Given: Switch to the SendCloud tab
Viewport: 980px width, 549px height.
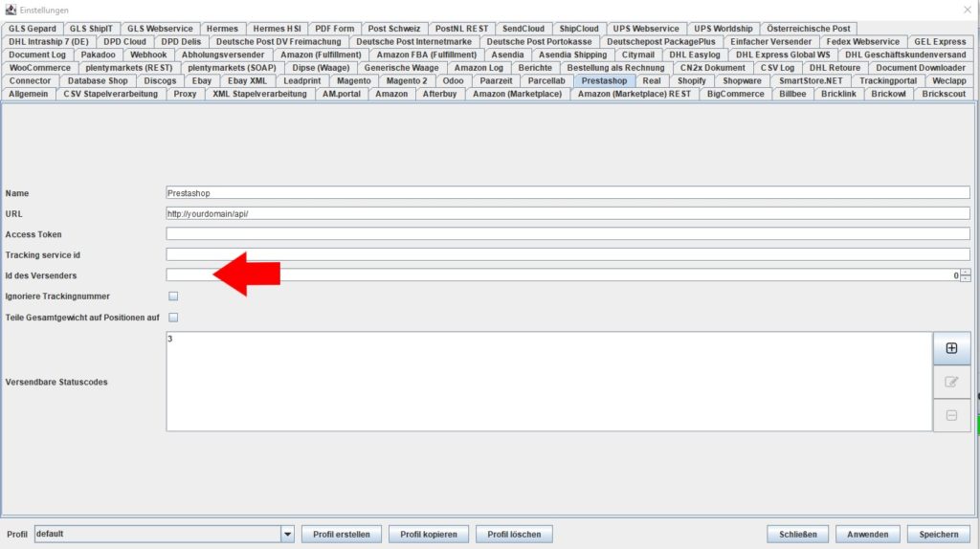Looking at the screenshot, I should click(523, 29).
